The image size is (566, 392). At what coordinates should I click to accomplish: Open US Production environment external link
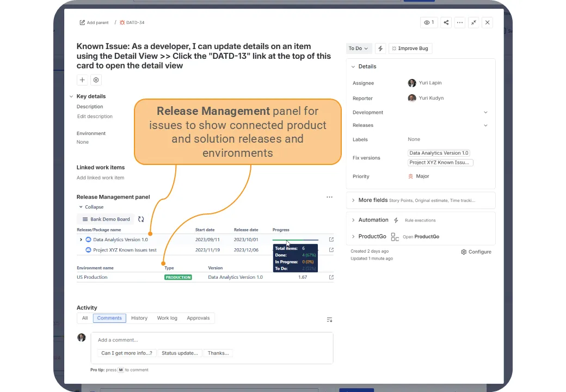(x=331, y=277)
